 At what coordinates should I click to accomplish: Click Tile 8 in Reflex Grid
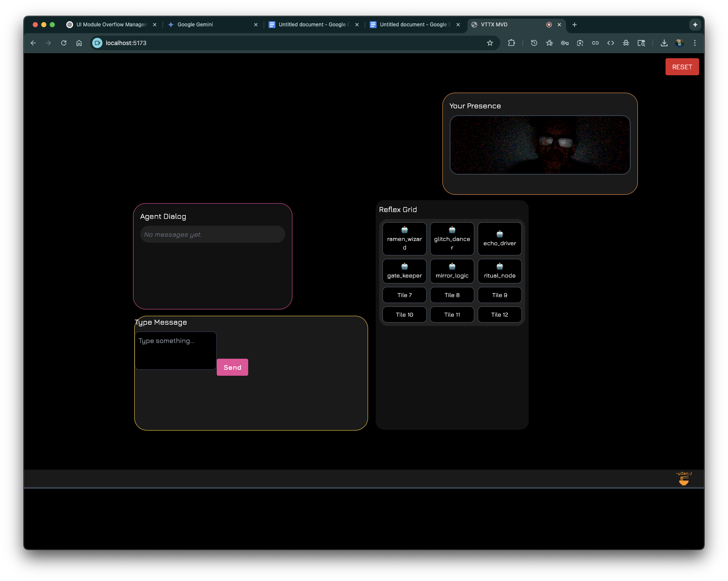[x=452, y=295]
